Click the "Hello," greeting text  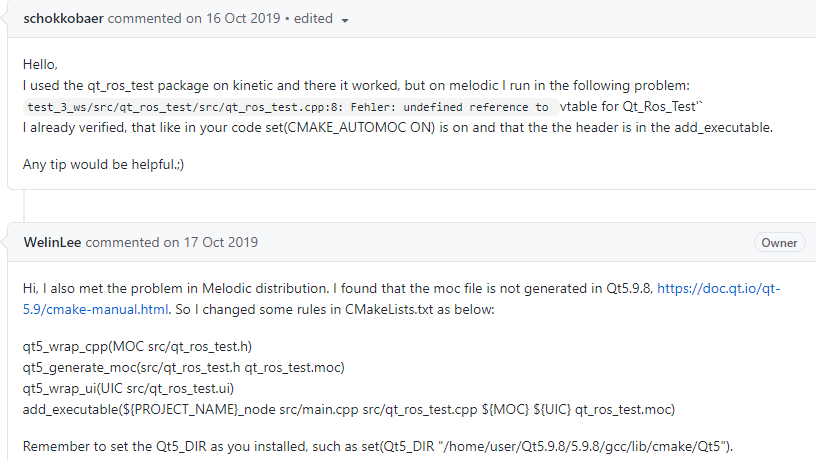tap(40, 65)
